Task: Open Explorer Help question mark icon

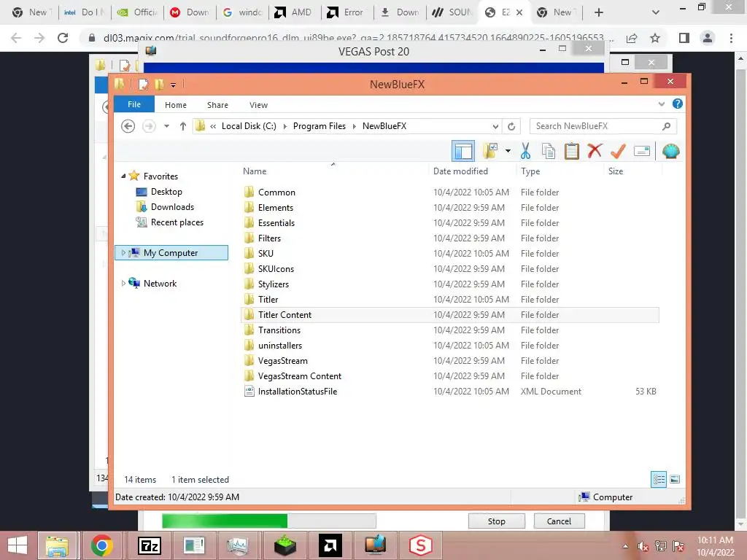Action: pyautogui.click(x=677, y=104)
